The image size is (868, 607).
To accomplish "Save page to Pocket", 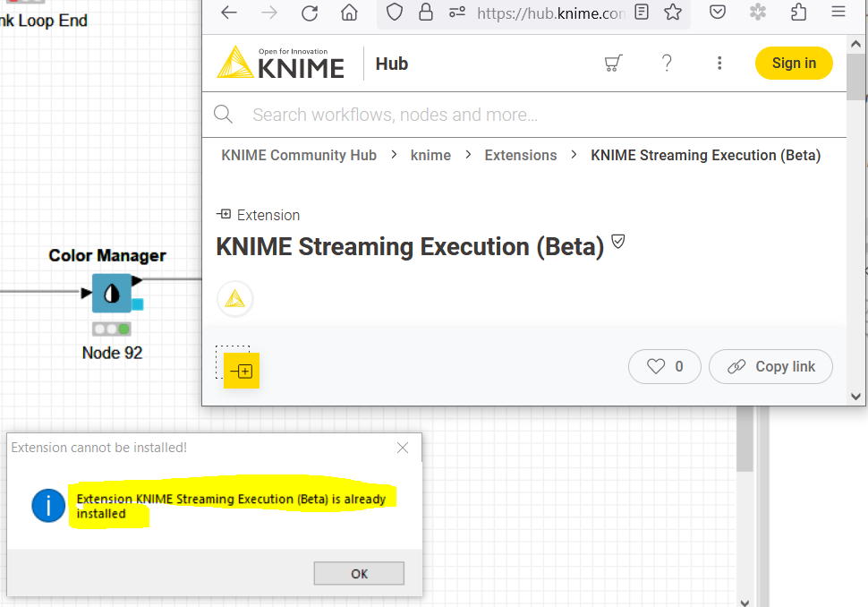I will (718, 13).
